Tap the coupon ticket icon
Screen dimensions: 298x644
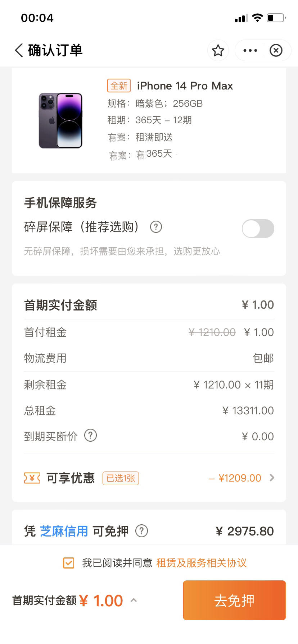(32, 478)
